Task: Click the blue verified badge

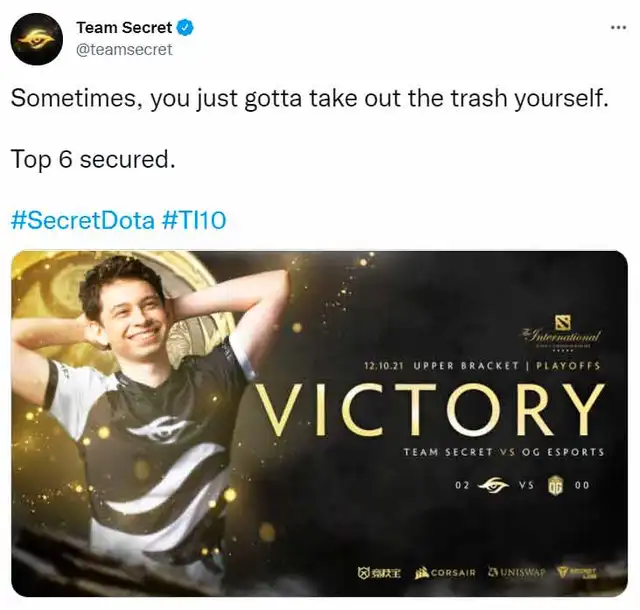Action: [185, 28]
